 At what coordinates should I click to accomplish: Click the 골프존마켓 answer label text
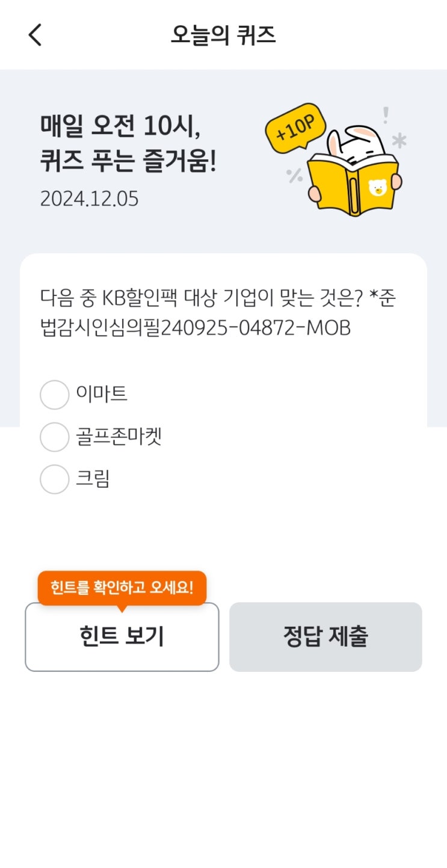[119, 437]
